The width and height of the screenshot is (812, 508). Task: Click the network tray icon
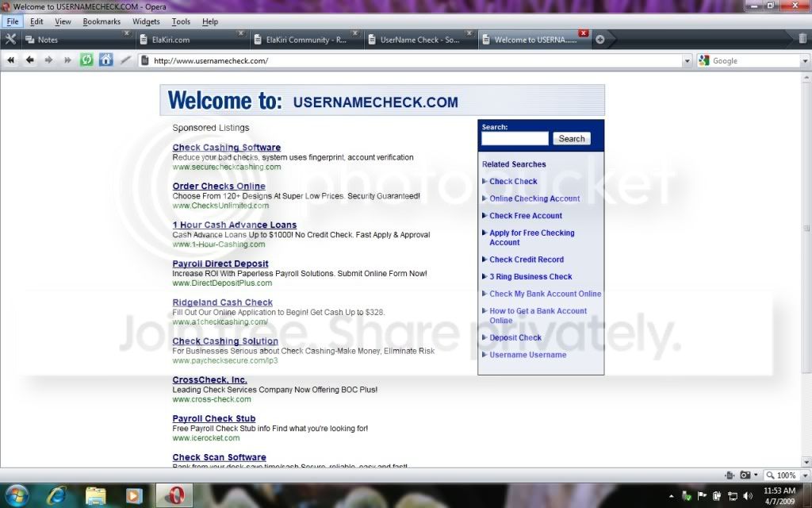click(x=732, y=497)
